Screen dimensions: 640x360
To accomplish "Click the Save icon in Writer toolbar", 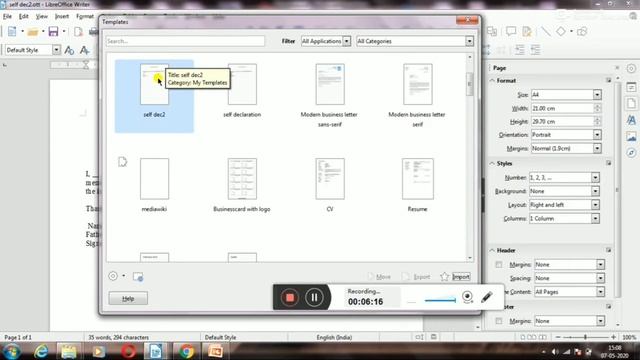I will point(53,31).
